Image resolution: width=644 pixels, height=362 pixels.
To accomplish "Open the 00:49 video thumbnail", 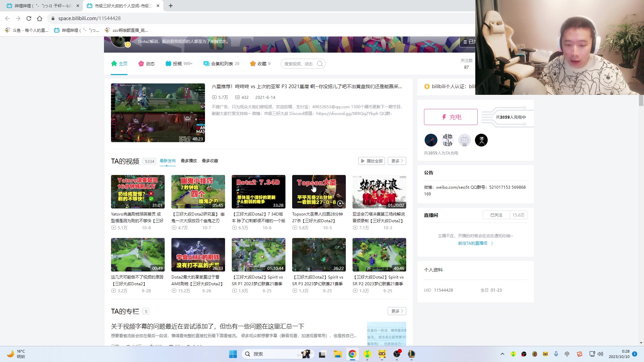I will (138, 255).
